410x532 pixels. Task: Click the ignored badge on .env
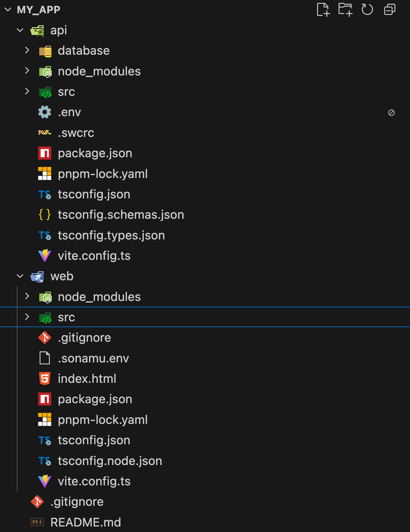[391, 113]
